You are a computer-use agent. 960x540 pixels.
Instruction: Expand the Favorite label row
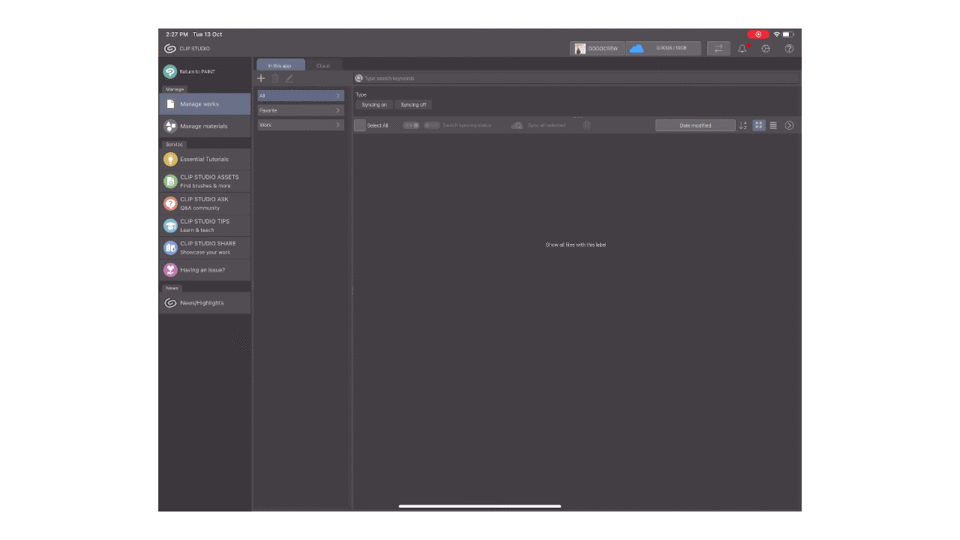pyautogui.click(x=301, y=110)
